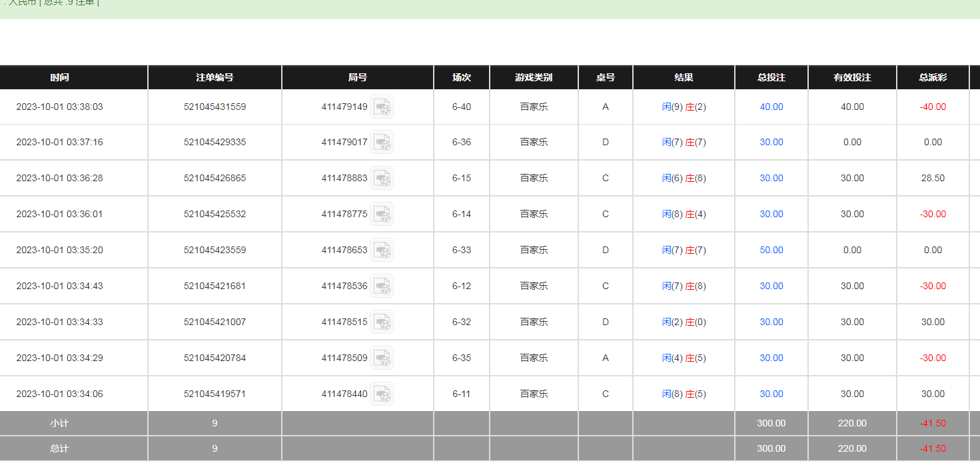Viewport: 980px width, 465px height.
Task: Click 闲(6) 庄(8) result link
Action: (x=684, y=178)
